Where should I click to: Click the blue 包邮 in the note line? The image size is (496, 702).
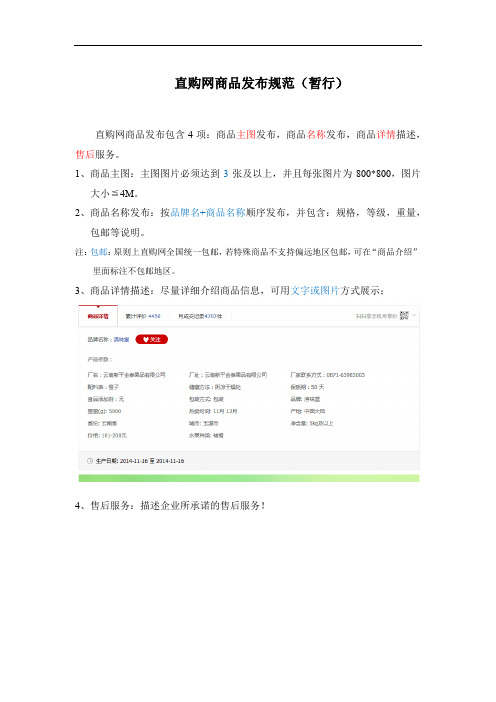99,252
